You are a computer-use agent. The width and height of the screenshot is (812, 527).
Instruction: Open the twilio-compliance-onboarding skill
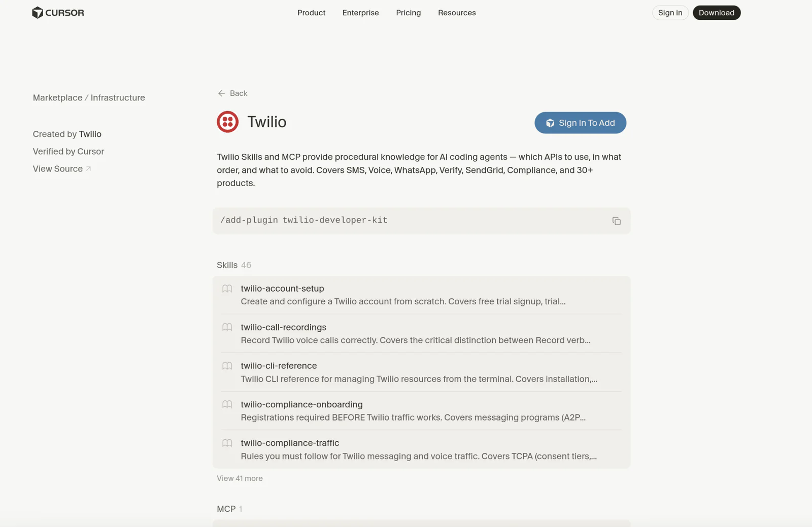(x=421, y=411)
